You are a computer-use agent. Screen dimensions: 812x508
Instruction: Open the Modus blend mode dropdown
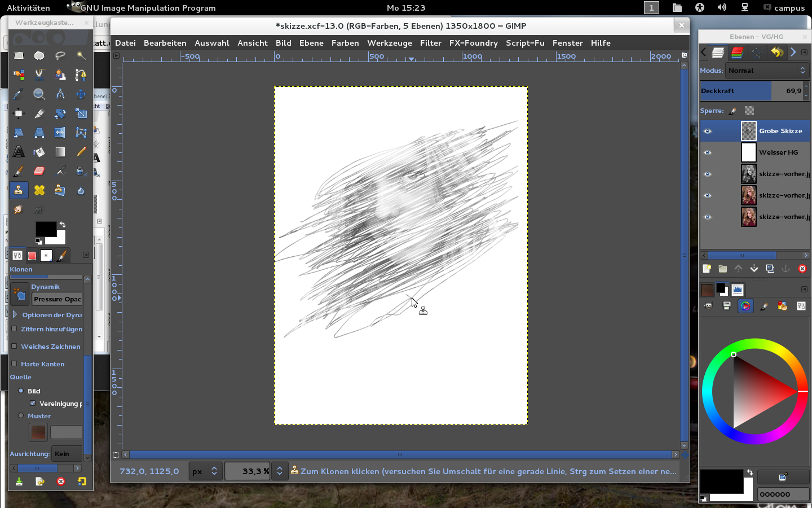[x=767, y=71]
